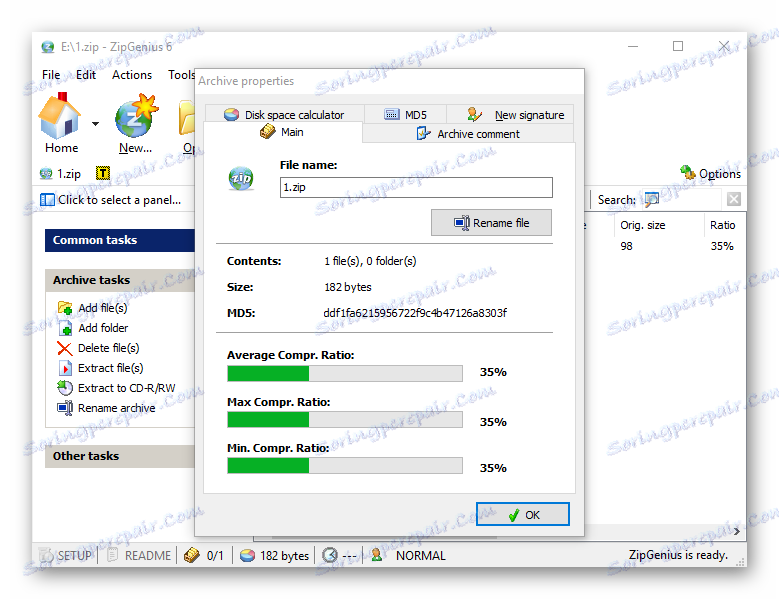The height and width of the screenshot is (599, 779).
Task: Click the Add file(s) folder icon
Action: [65, 308]
